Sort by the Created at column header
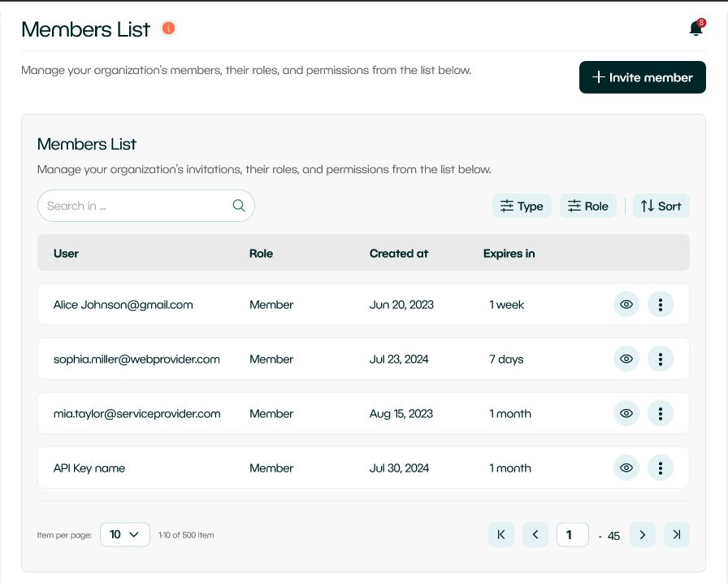Screen dimensions: 728x583 pos(399,254)
